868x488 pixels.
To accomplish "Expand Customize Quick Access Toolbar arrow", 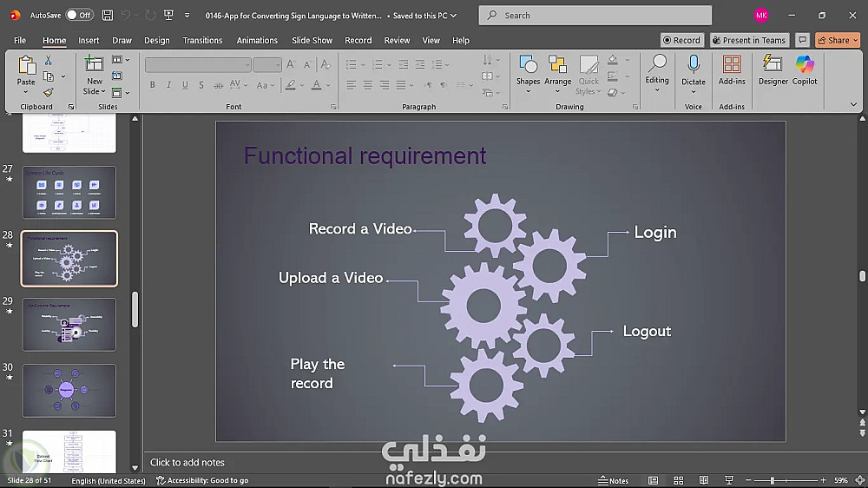I will (187, 16).
